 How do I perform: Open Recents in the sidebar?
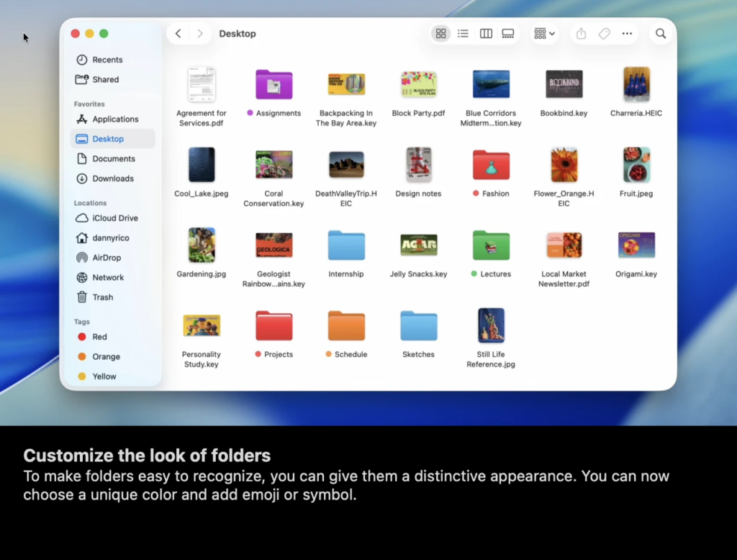point(107,60)
